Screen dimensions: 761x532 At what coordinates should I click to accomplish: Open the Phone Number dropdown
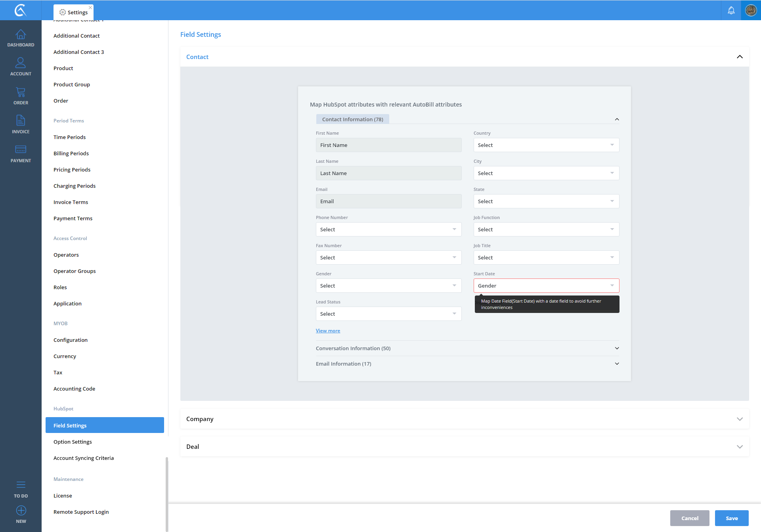[388, 229]
